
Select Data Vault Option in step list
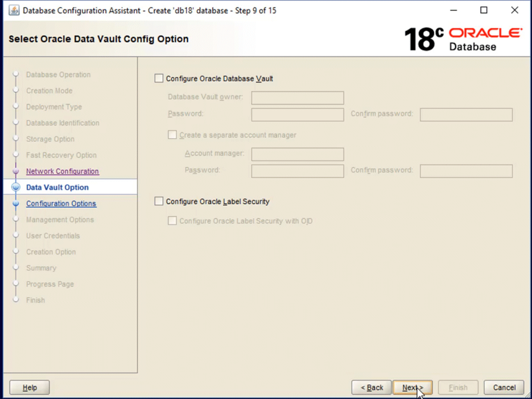(57, 188)
